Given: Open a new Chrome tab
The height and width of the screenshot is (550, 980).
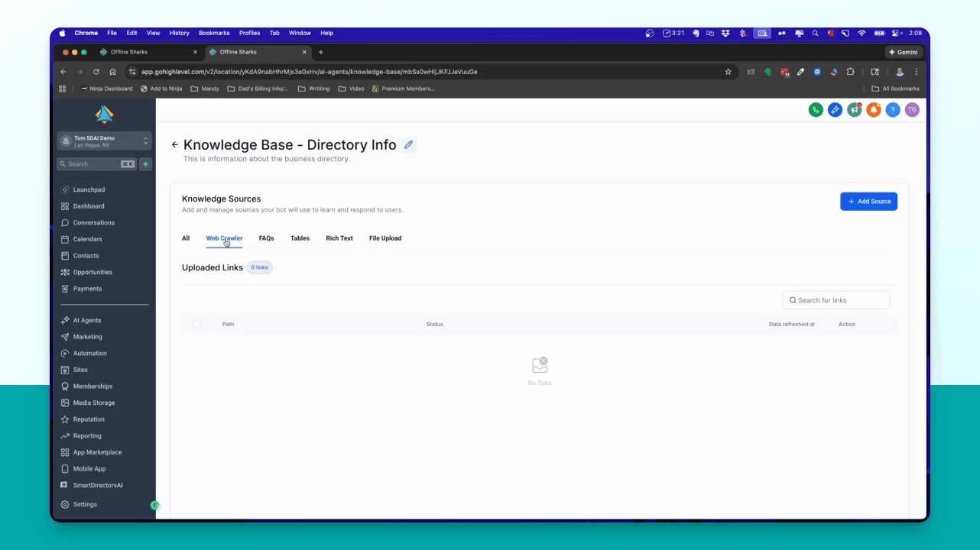Looking at the screenshot, I should tap(321, 52).
